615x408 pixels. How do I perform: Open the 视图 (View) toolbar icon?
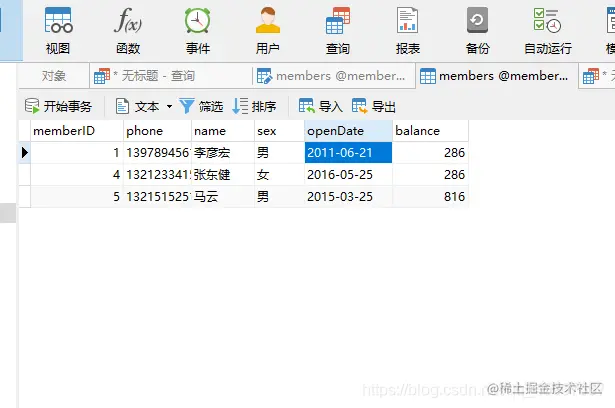58,30
